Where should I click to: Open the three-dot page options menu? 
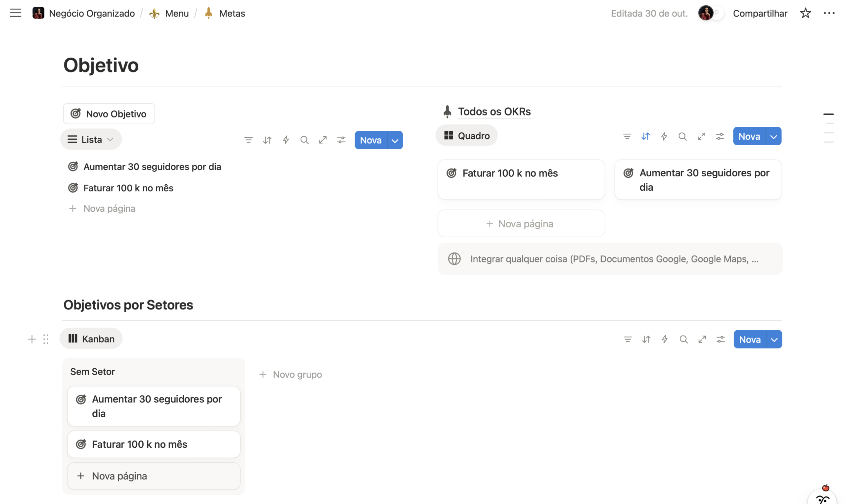click(x=829, y=13)
